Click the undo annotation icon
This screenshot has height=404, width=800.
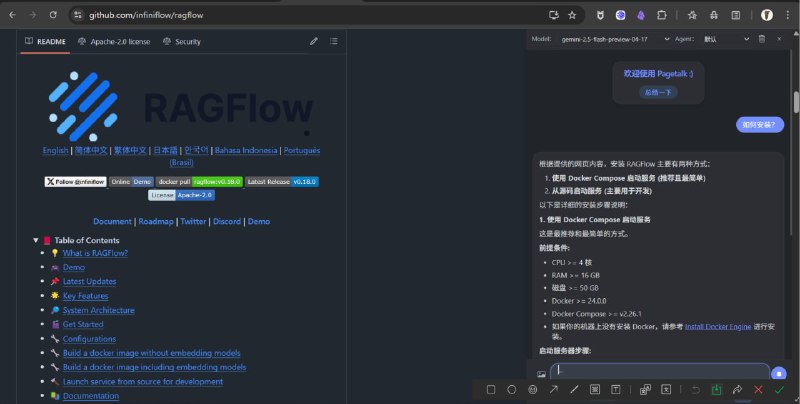click(x=695, y=389)
